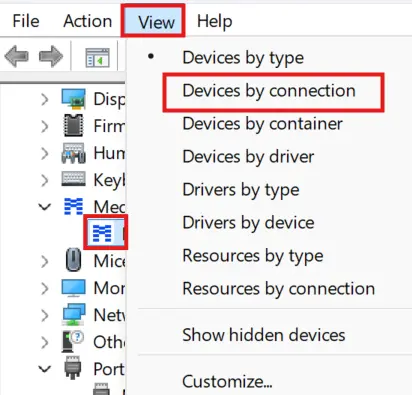Click the Display adapters icon
This screenshot has height=395, width=412.
point(73,99)
